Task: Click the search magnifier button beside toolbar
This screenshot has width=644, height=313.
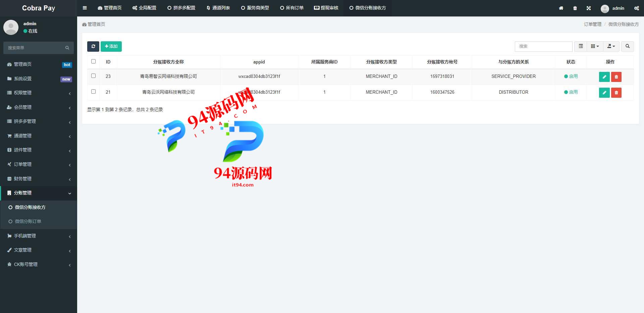Action: [627, 46]
